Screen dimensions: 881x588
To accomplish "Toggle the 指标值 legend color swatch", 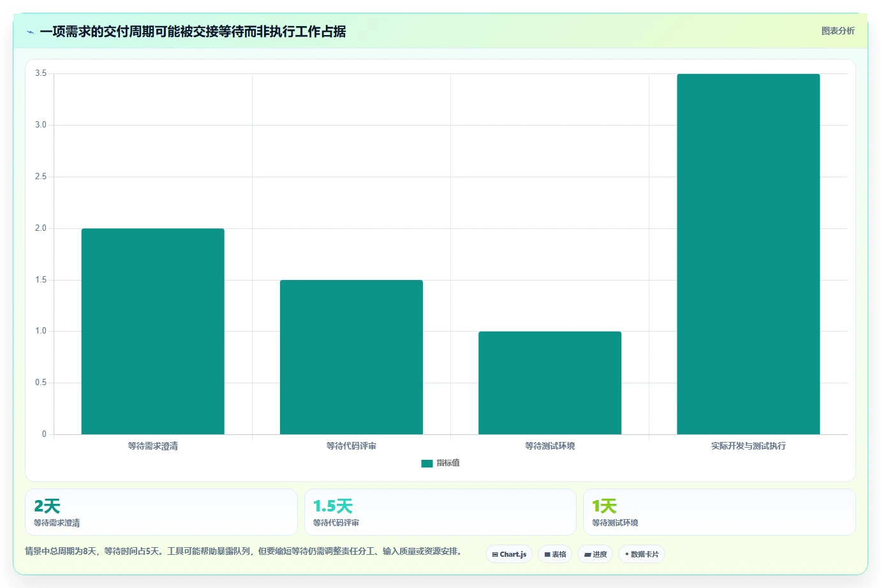I will 427,464.
